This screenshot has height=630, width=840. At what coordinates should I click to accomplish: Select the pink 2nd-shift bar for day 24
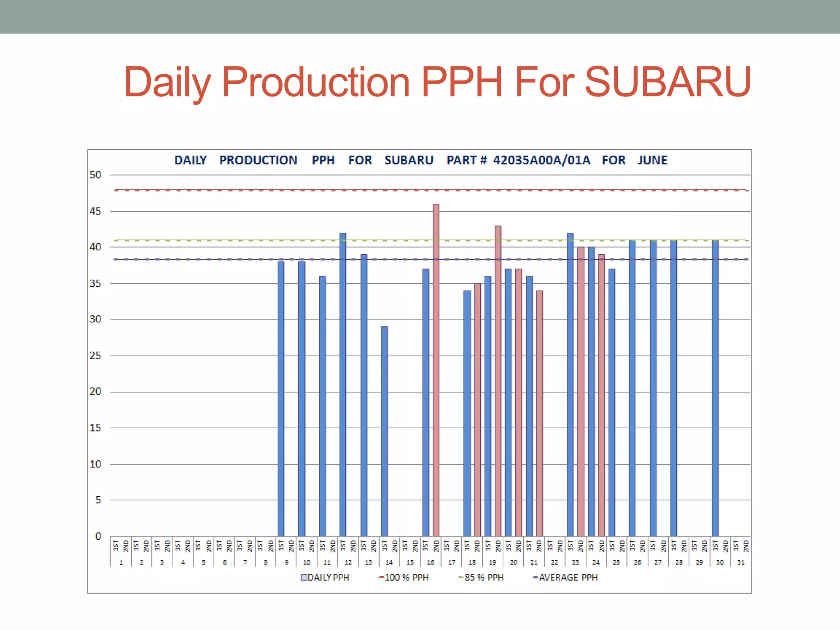pyautogui.click(x=601, y=395)
